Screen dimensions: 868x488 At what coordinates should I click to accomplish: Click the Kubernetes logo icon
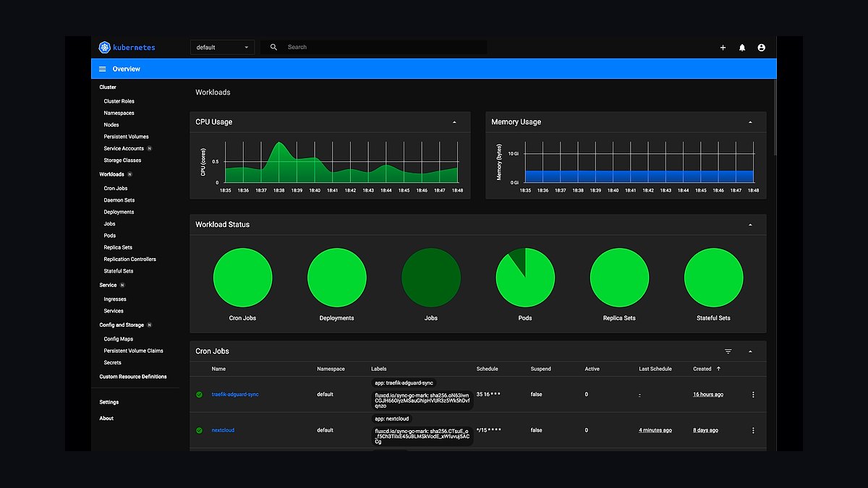coord(104,47)
